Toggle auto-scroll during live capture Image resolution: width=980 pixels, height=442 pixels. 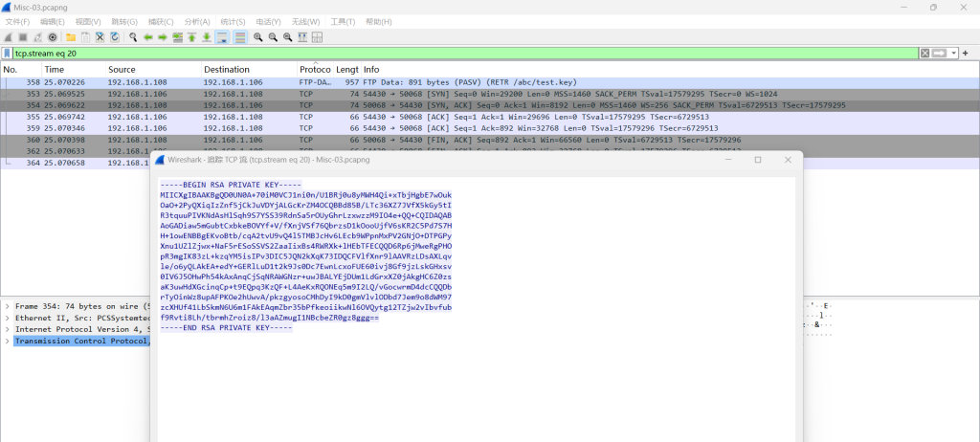[221, 37]
